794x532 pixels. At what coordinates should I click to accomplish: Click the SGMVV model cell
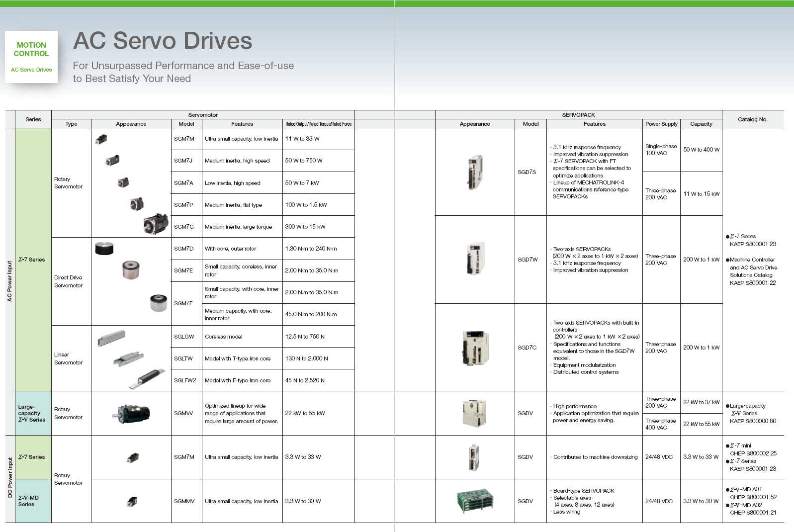186,413
